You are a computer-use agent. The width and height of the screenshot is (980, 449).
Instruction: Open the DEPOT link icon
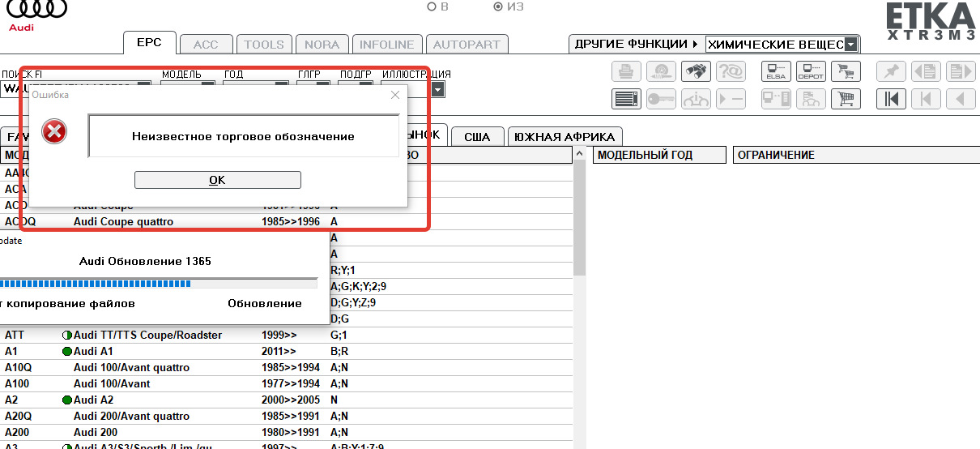(811, 72)
